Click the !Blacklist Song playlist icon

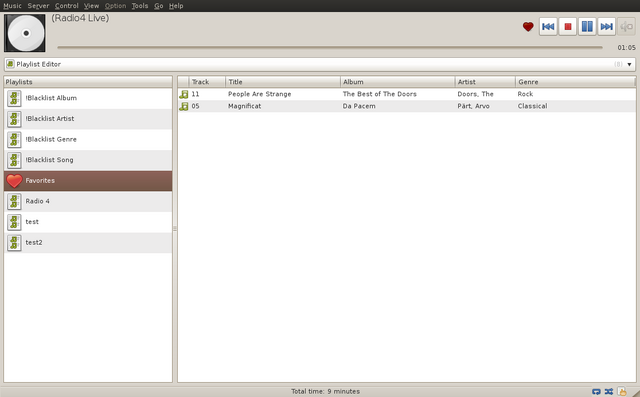click(14, 160)
